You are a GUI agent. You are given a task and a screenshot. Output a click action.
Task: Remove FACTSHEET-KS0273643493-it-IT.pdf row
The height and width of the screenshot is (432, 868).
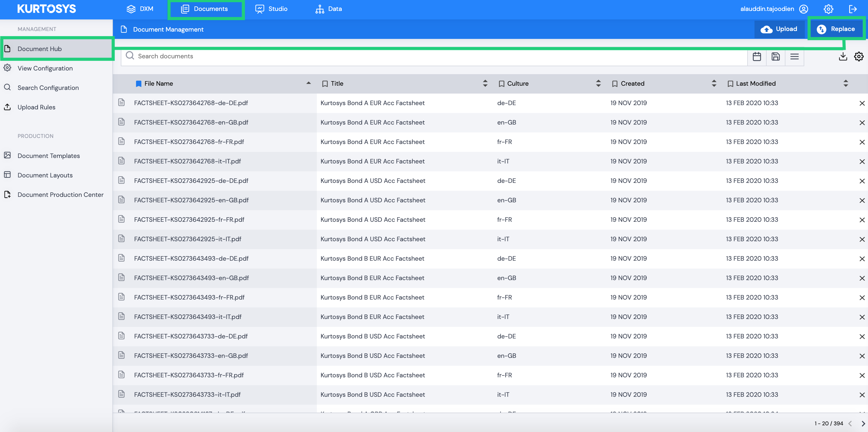point(862,317)
